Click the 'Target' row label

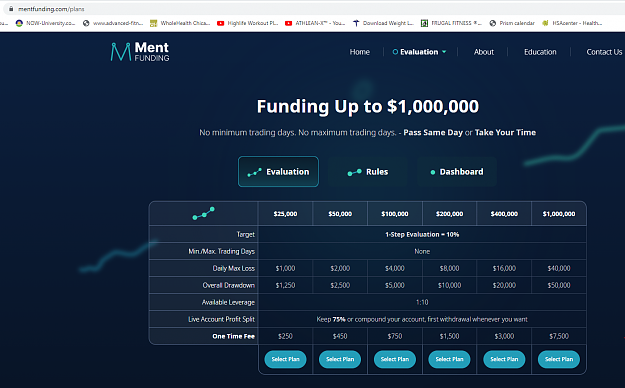246,234
